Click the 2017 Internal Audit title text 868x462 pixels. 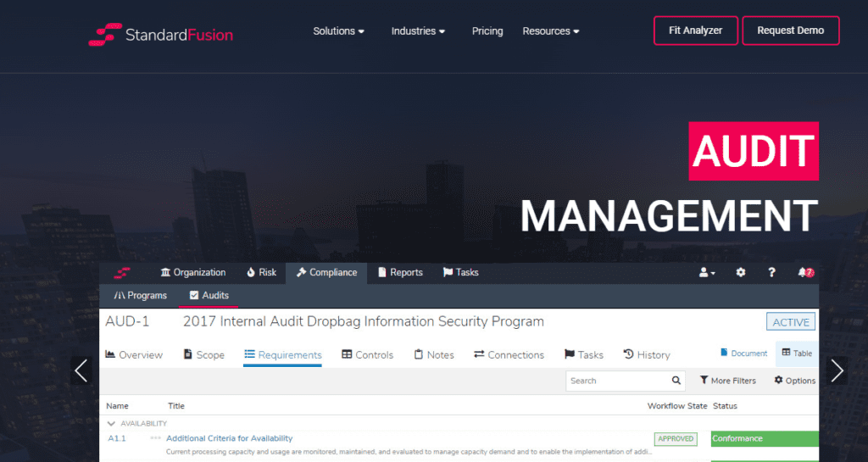[x=363, y=321]
